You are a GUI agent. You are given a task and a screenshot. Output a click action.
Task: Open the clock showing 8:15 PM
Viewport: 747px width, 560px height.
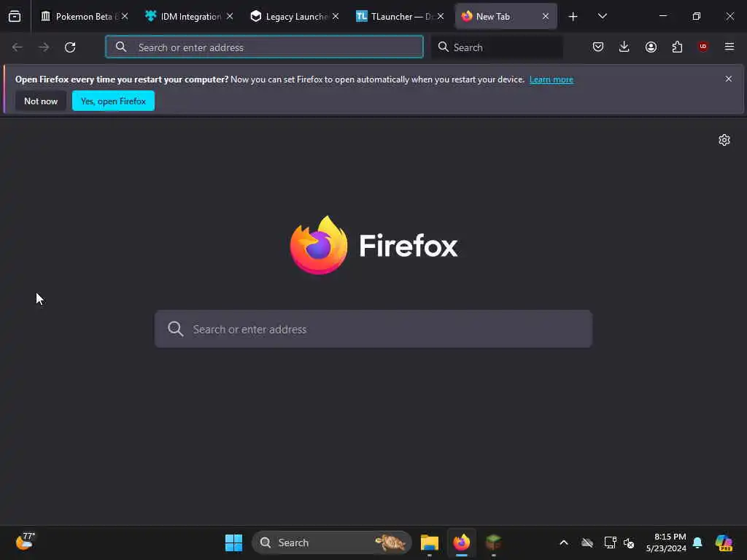pos(665,542)
